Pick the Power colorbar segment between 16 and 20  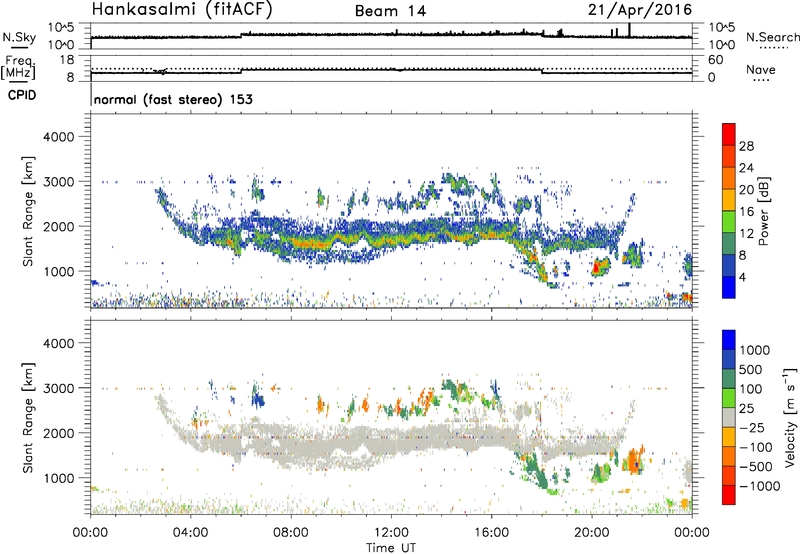(x=729, y=199)
